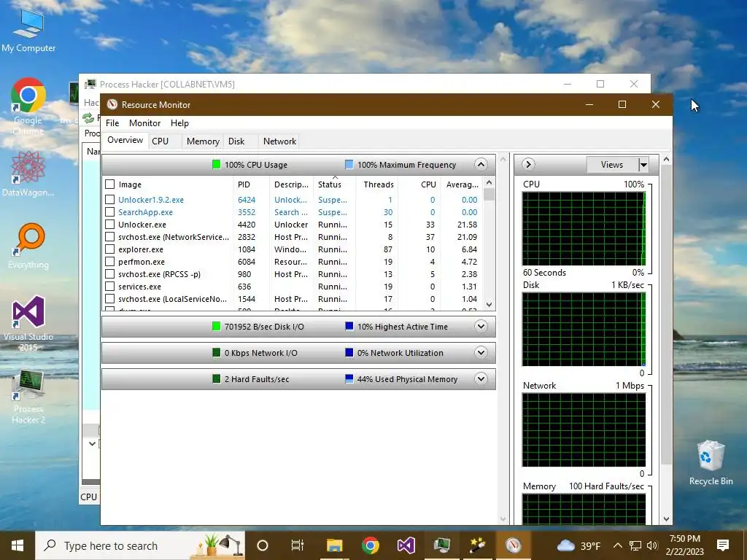
Task: Switch to Memory tab
Action: [203, 141]
